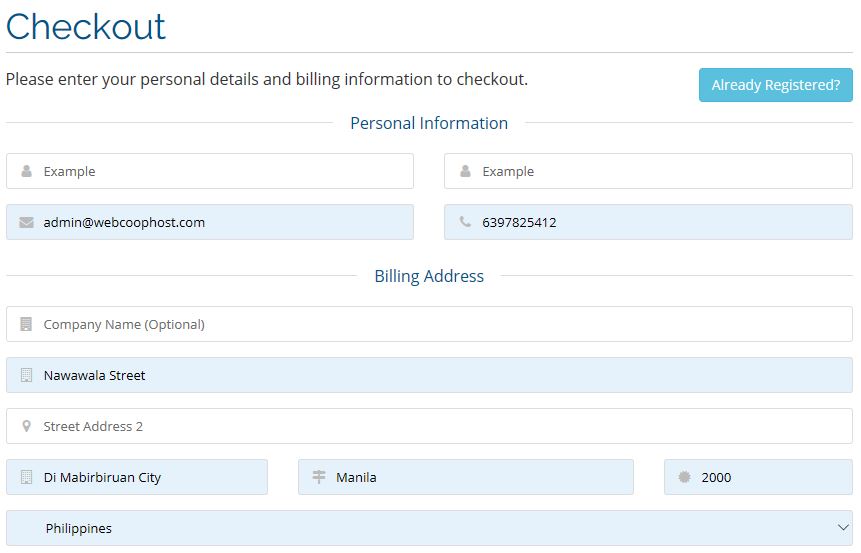Open the Philippines country dropdown
The height and width of the screenshot is (553, 861).
[x=429, y=528]
